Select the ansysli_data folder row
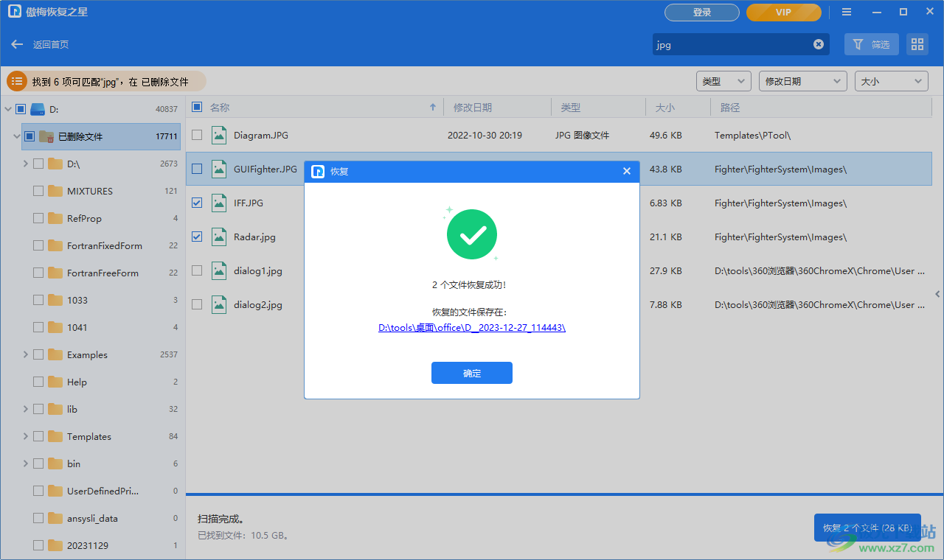This screenshot has height=560, width=944. point(101,518)
